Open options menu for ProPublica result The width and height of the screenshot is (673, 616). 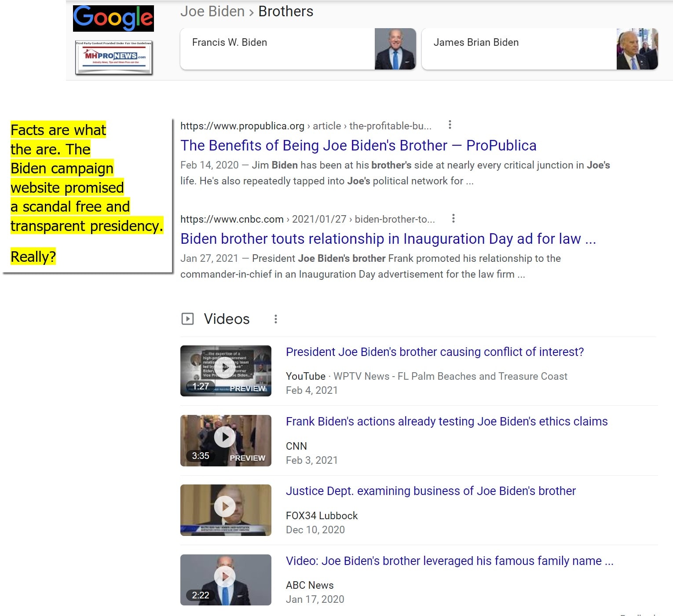pyautogui.click(x=450, y=125)
